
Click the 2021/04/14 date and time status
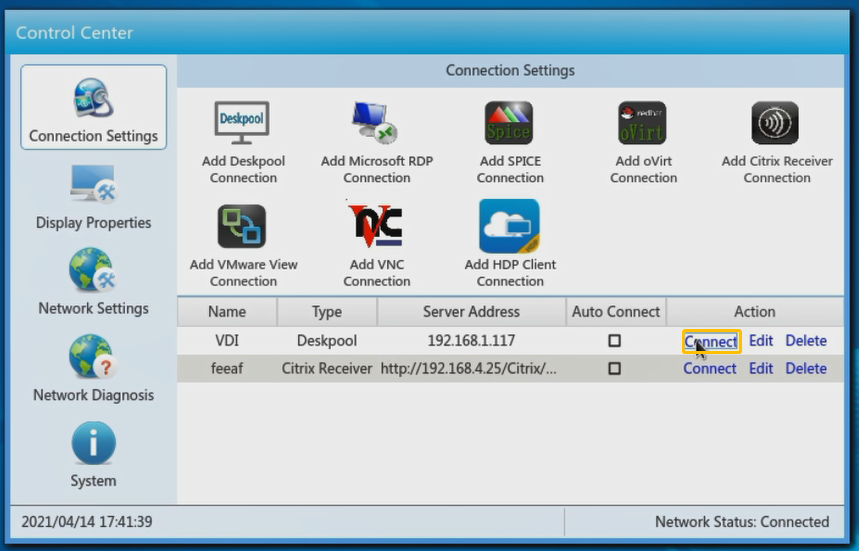[x=87, y=521]
